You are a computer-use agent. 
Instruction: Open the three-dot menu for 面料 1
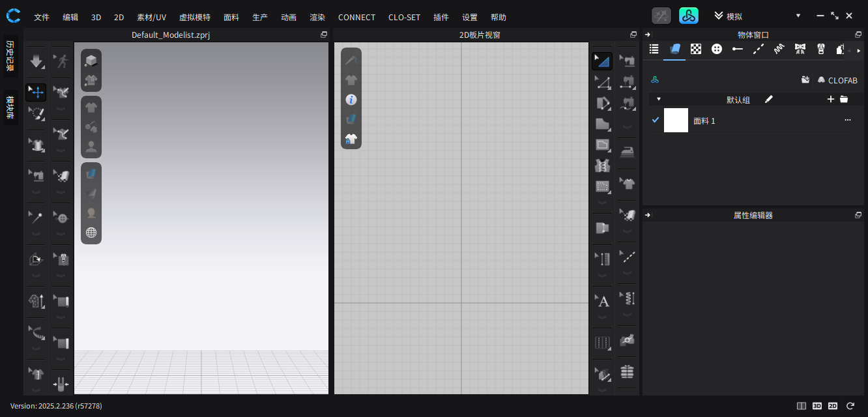848,120
